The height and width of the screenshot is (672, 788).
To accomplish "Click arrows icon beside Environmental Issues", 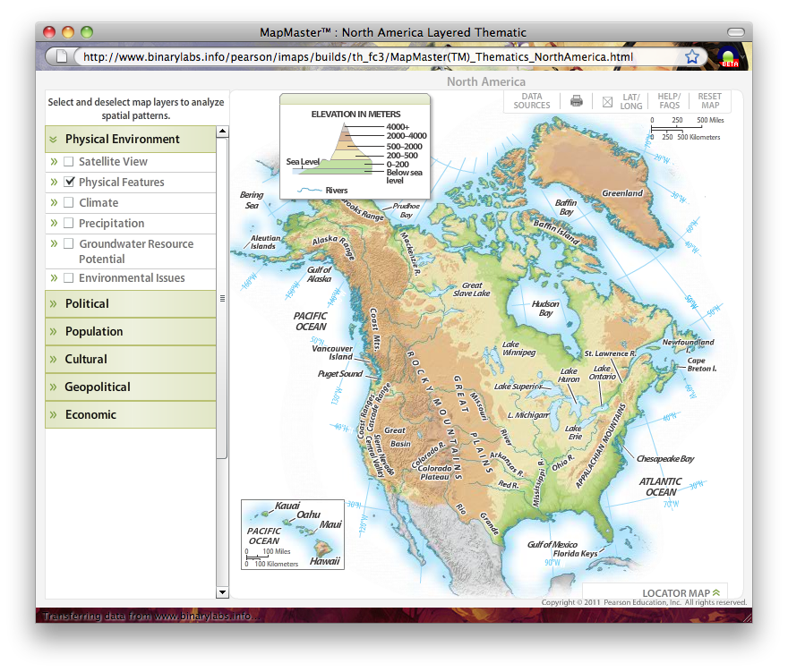I will pos(54,278).
